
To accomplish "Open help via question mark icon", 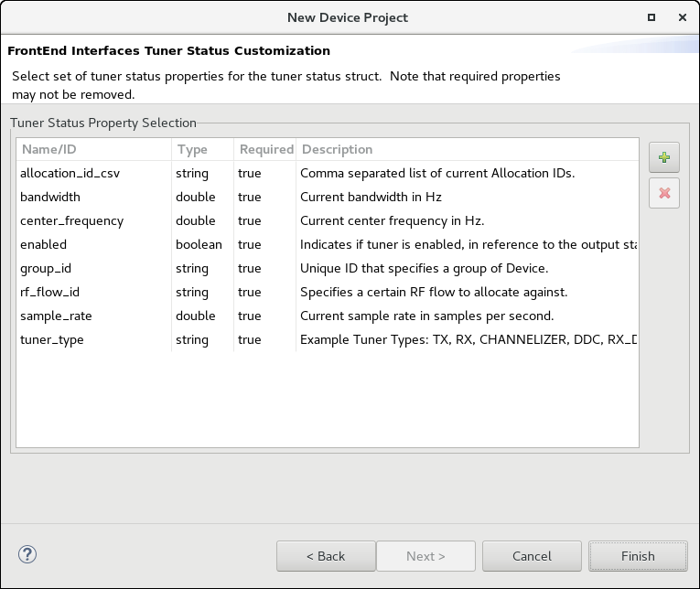I will [27, 554].
